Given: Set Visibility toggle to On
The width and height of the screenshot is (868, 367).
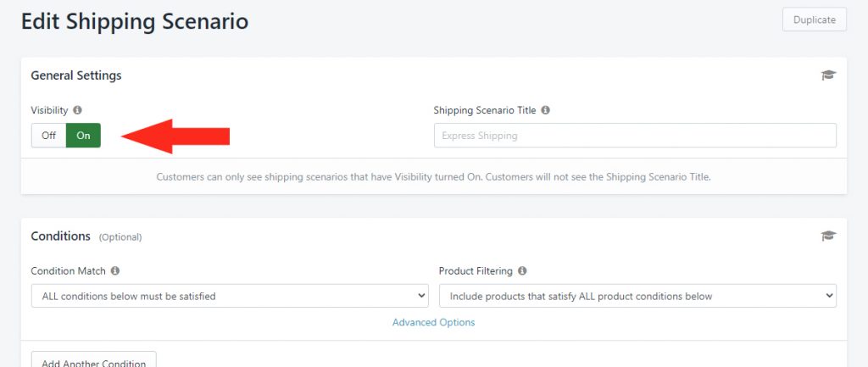Looking at the screenshot, I should [x=84, y=136].
